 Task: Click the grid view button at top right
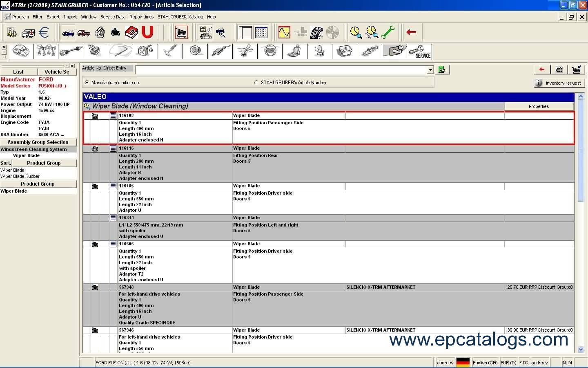(x=559, y=70)
